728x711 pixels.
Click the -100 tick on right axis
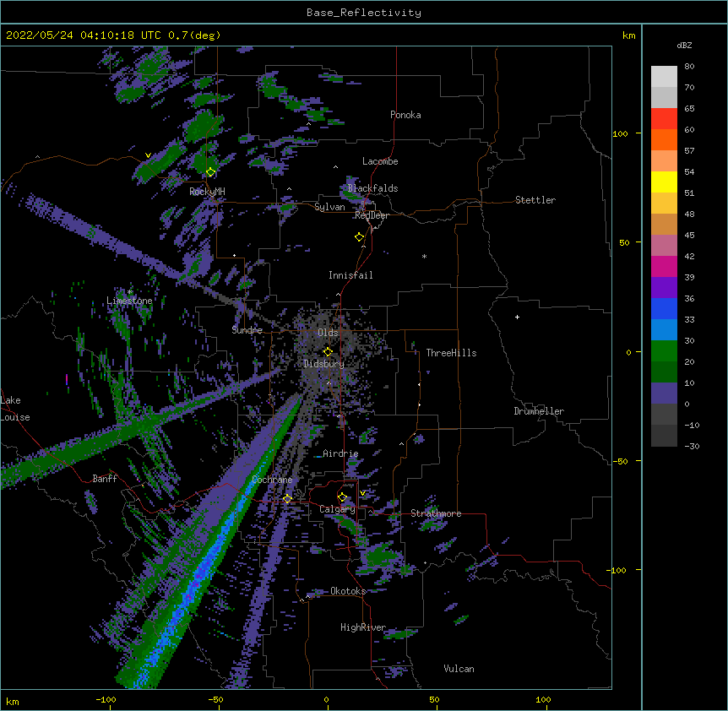[617, 570]
